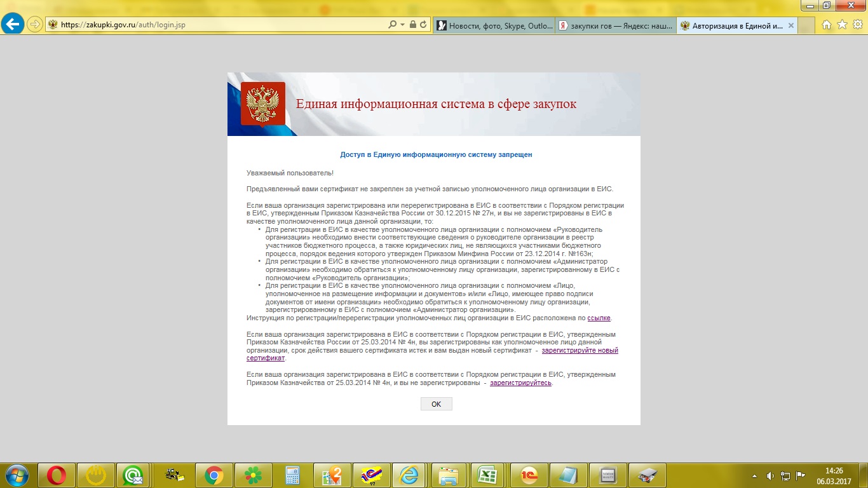Click the search magnifier in address bar
The width and height of the screenshot is (868, 488).
click(x=393, y=25)
